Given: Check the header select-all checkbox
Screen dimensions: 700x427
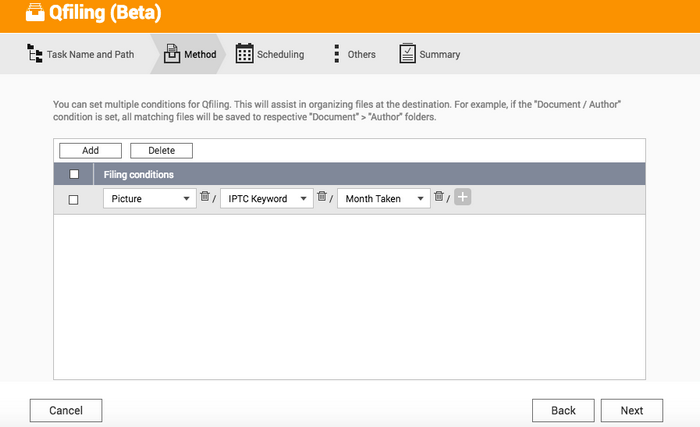Looking at the screenshot, I should (74, 174).
